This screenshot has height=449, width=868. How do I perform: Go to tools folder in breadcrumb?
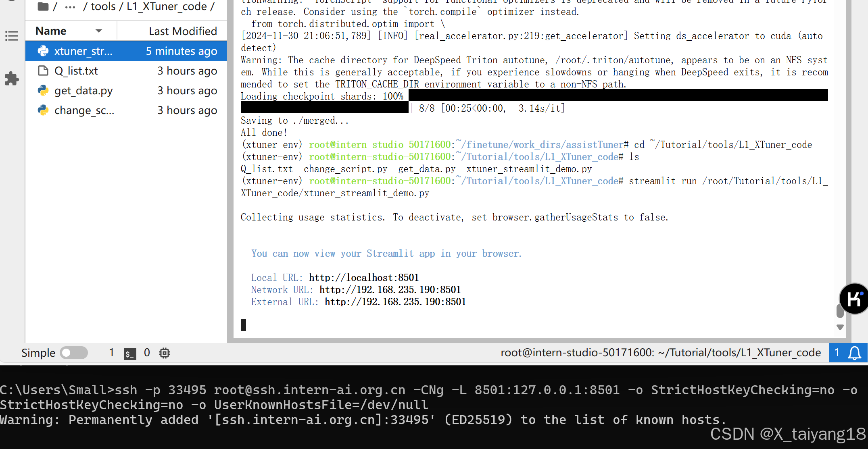[103, 6]
